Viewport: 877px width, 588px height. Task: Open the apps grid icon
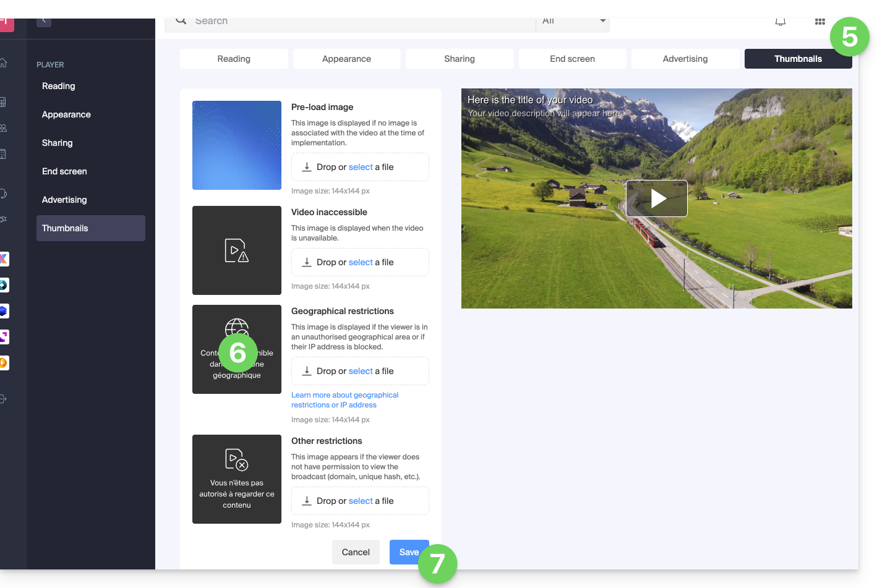coord(819,22)
